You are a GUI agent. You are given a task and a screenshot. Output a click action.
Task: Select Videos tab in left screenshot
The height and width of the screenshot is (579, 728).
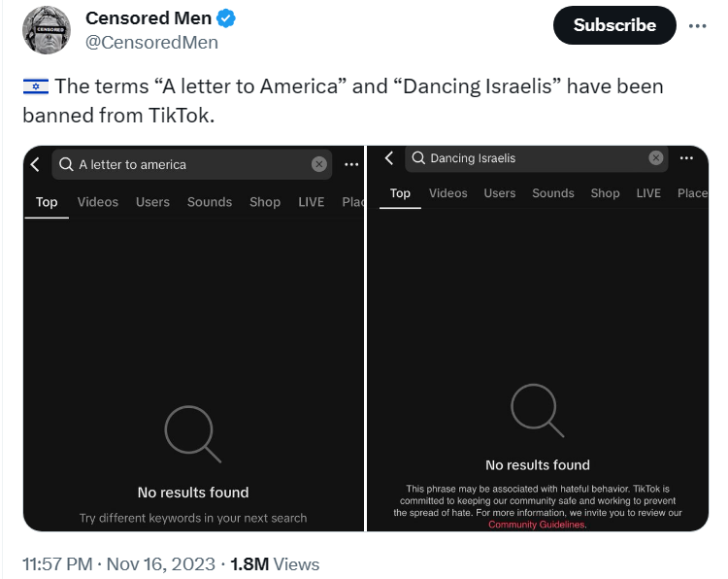coord(98,202)
